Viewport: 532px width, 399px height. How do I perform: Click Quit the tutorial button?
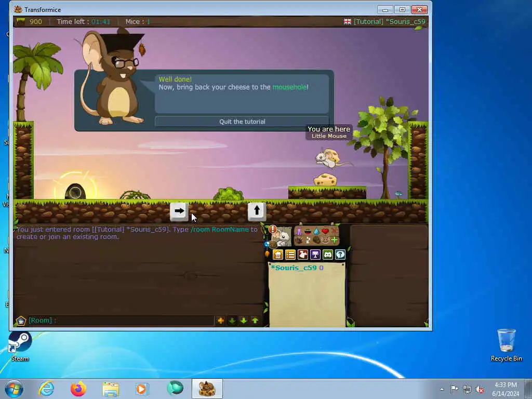(242, 122)
